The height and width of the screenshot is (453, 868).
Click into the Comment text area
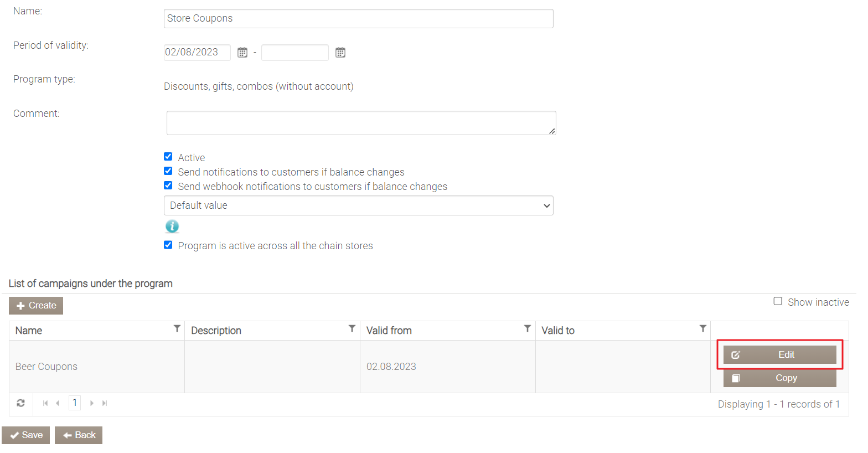coord(361,123)
